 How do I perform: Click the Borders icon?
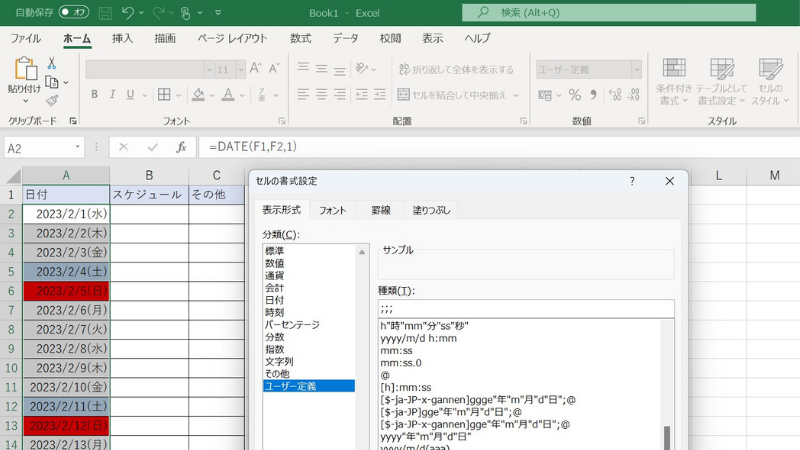click(164, 94)
